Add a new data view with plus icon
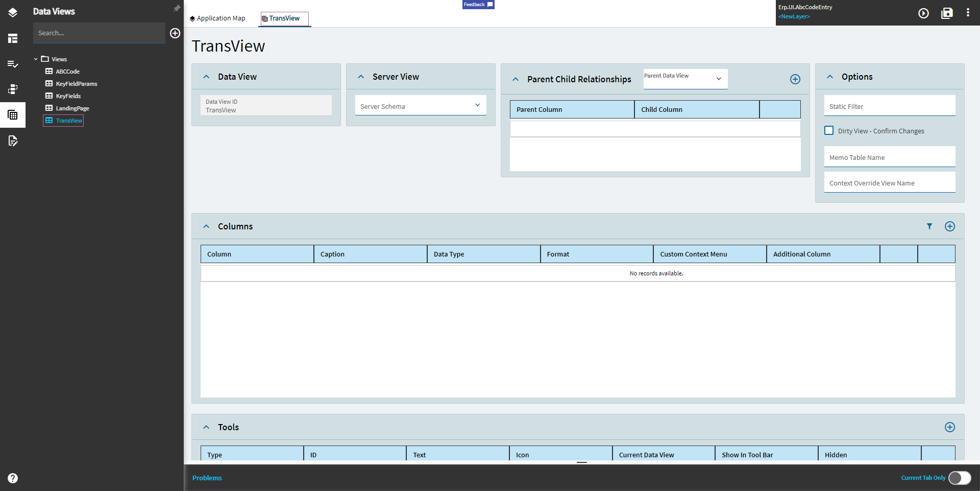Image resolution: width=980 pixels, height=491 pixels. (x=175, y=33)
